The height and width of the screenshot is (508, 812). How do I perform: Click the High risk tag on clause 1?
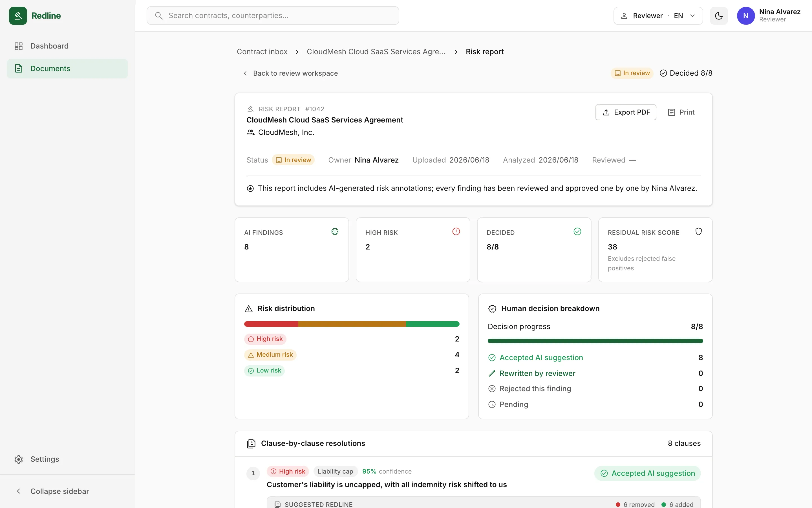click(288, 471)
